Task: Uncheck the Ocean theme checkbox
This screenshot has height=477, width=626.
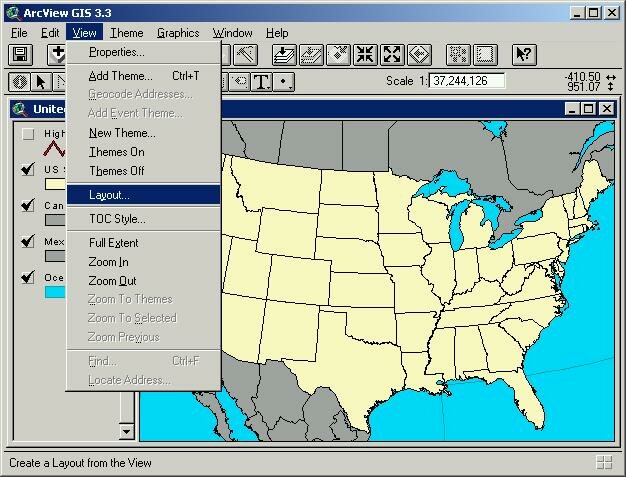Action: (x=28, y=277)
